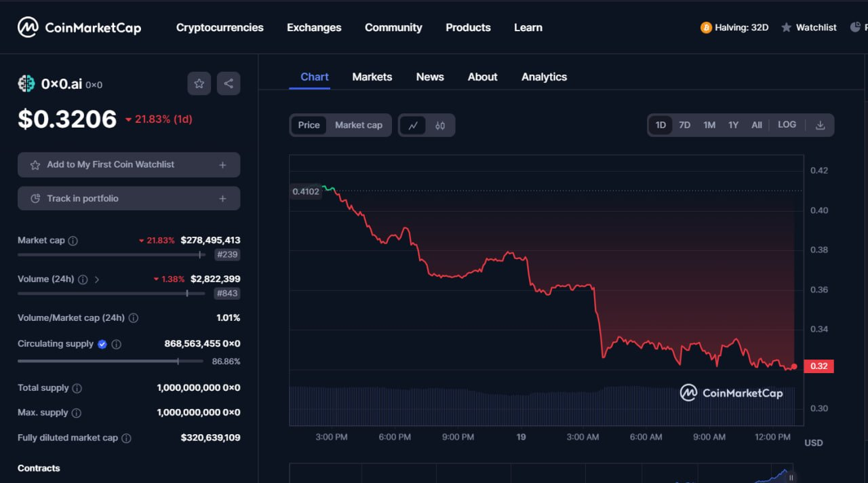
Task: Click the Circulating supply info icon
Action: 116,345
